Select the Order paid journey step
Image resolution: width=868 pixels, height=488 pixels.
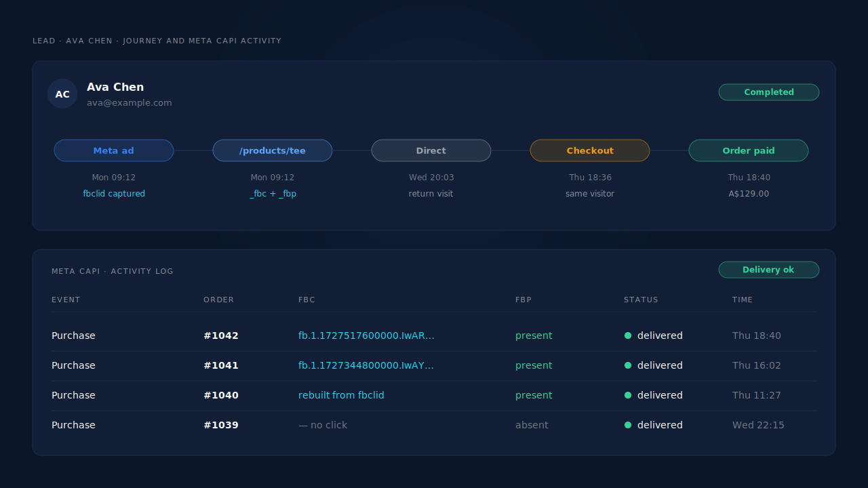coord(749,150)
